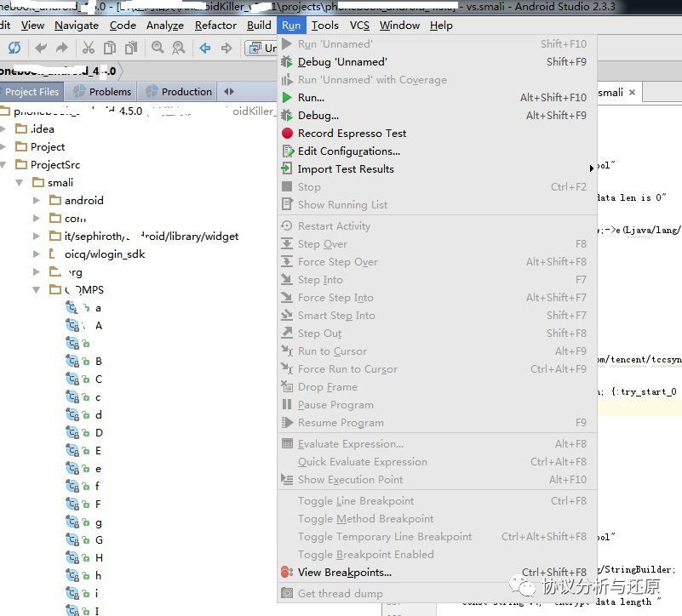Click the class icon beside file B
This screenshot has height=616, width=682.
(x=72, y=362)
